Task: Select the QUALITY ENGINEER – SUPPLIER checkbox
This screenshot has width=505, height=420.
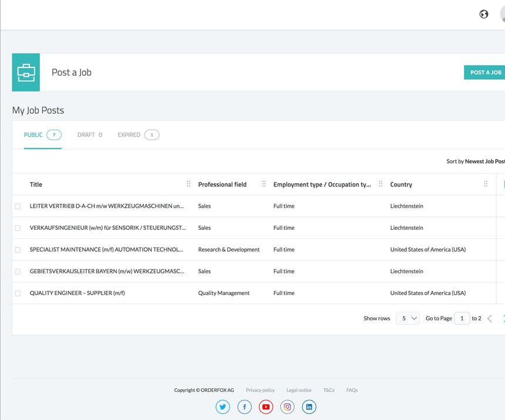Action: 18,293
